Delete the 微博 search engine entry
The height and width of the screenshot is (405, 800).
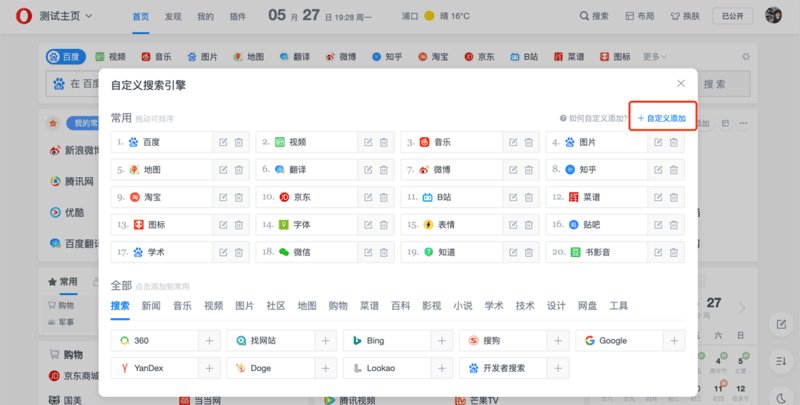tap(529, 170)
